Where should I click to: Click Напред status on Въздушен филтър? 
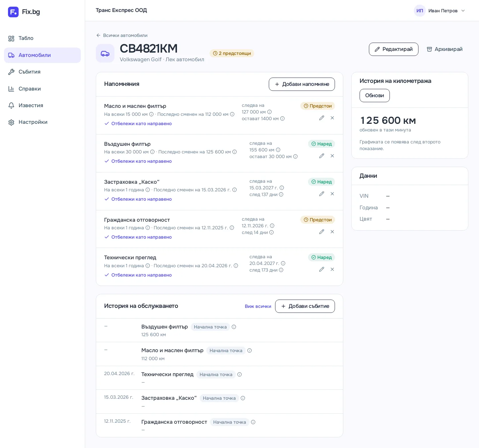pyautogui.click(x=321, y=144)
